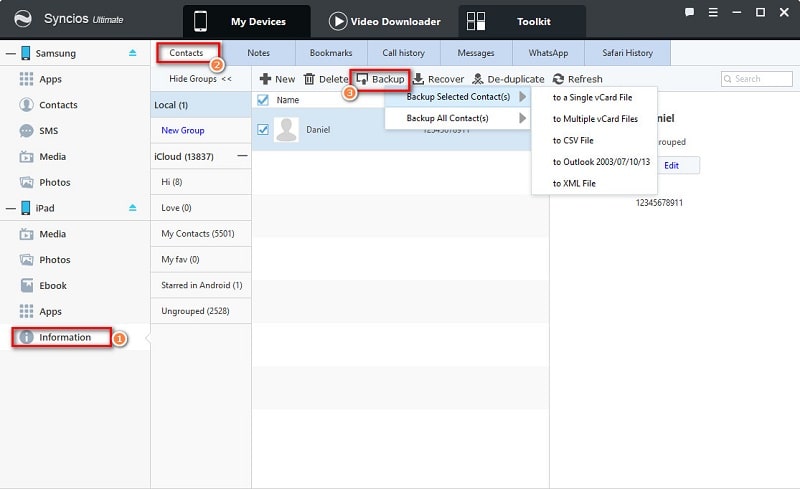Choose to XML File

pos(594,183)
